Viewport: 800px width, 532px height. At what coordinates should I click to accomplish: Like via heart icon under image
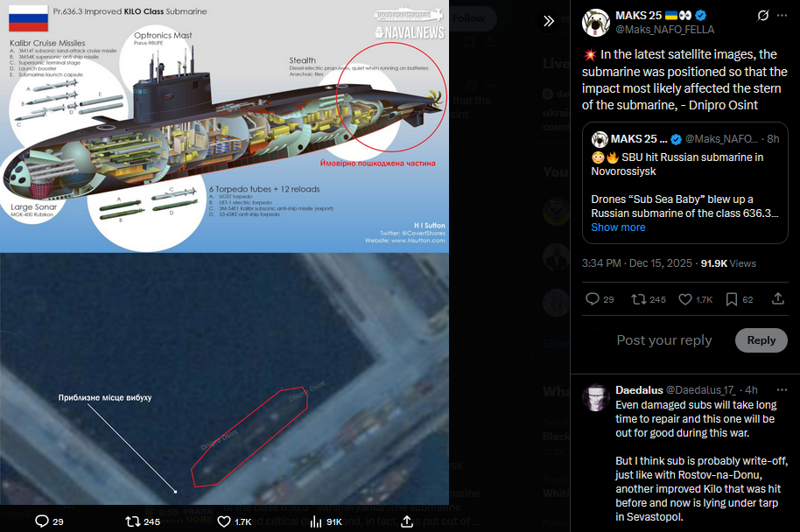[224, 521]
